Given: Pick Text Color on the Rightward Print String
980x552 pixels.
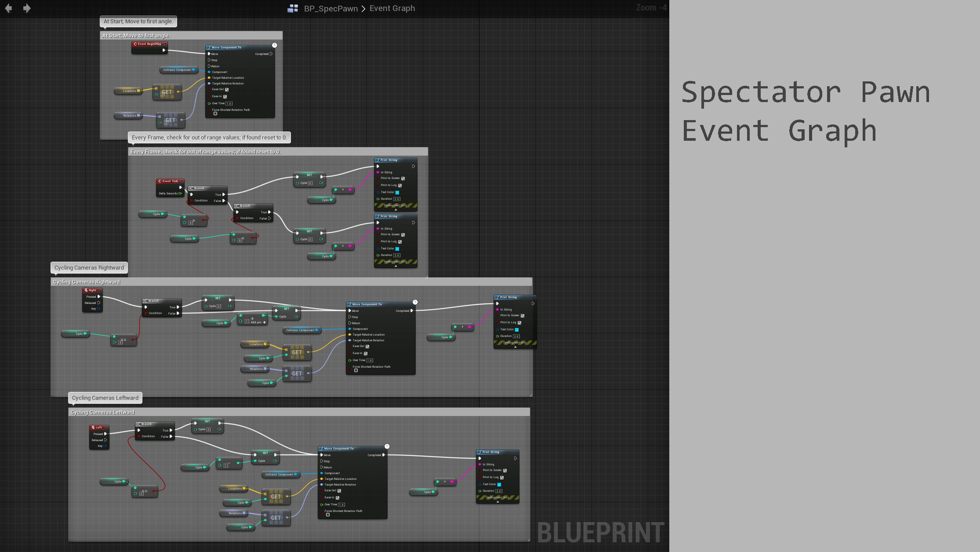Looking at the screenshot, I should point(517,330).
